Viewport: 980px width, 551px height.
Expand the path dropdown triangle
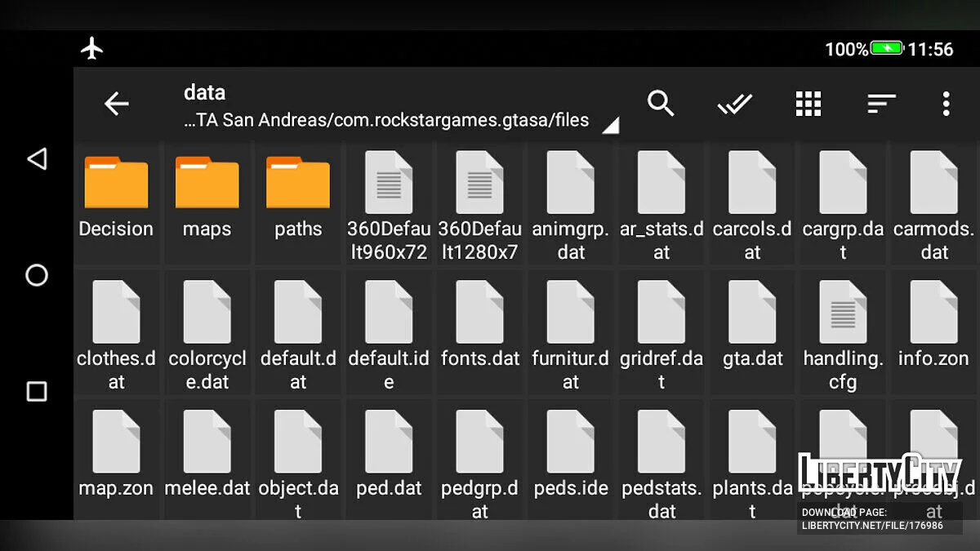pyautogui.click(x=610, y=125)
